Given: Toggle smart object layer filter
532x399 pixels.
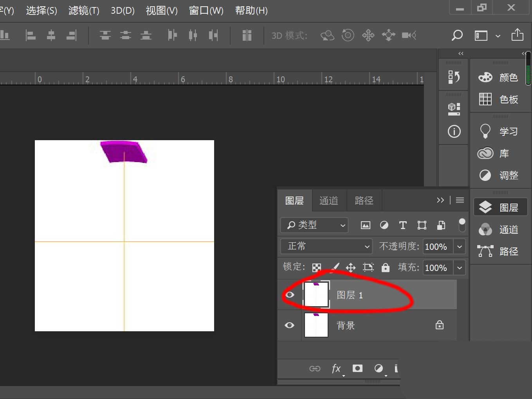Looking at the screenshot, I should [x=441, y=225].
